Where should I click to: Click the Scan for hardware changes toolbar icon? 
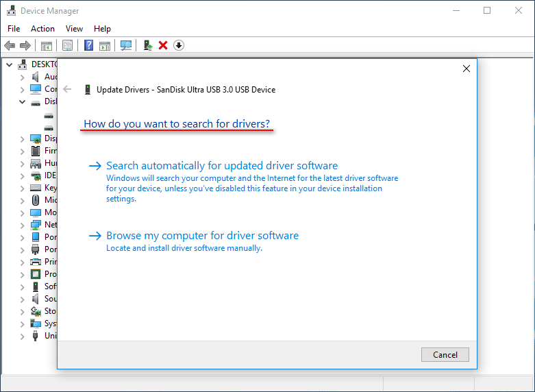click(x=126, y=45)
